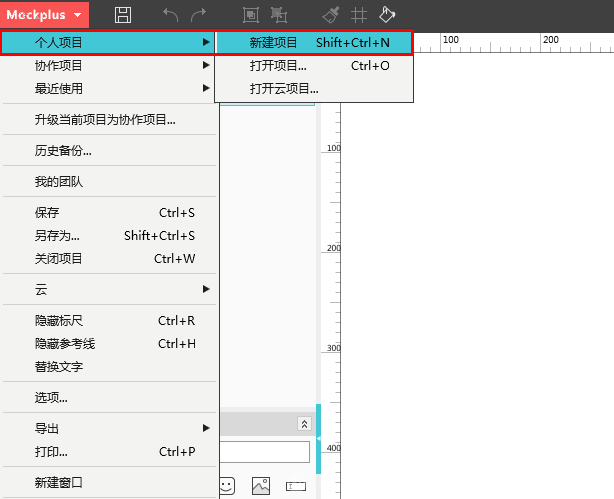Screen dimensions: 614x499
Task: Click the undo arrow icon
Action: (171, 15)
